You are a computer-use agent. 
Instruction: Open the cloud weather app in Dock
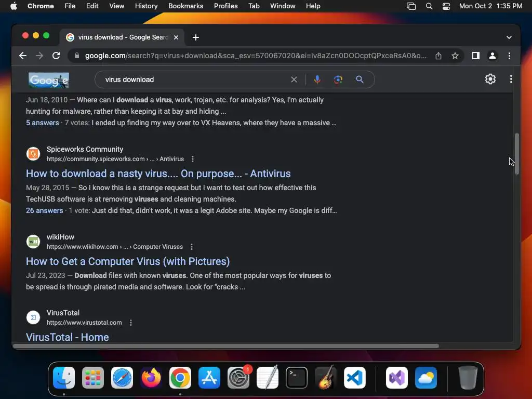pos(426,378)
